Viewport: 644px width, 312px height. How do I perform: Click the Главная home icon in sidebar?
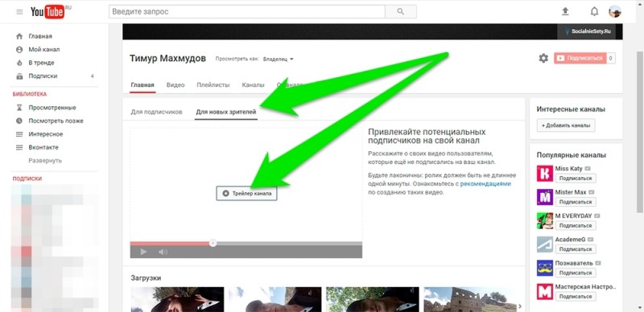pos(19,36)
